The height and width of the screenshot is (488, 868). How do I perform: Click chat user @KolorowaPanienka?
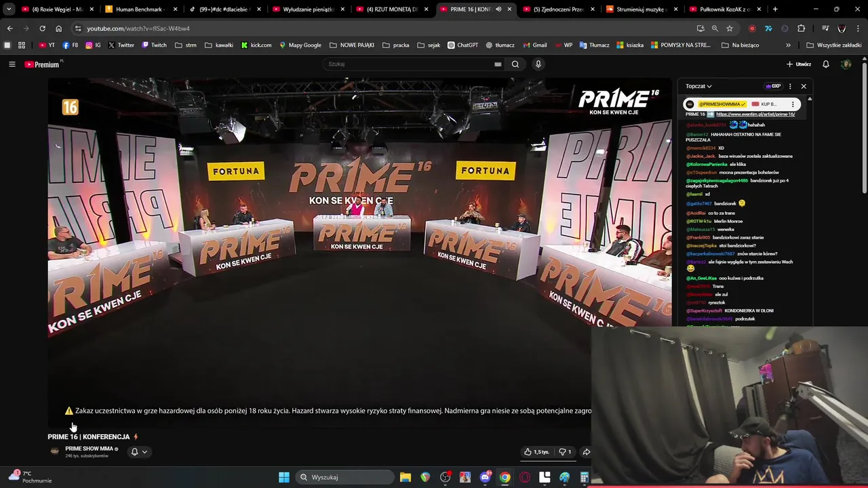(x=707, y=165)
